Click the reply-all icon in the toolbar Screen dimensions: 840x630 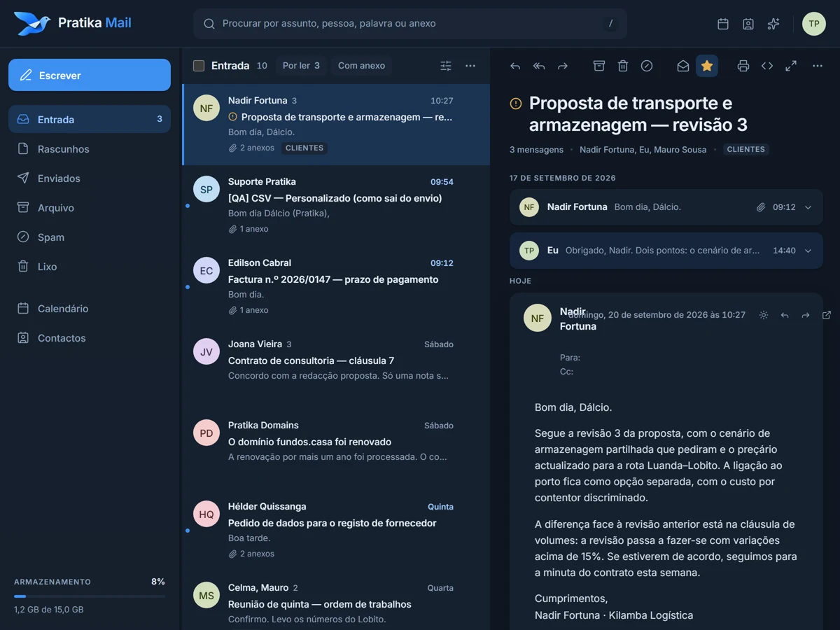539,66
